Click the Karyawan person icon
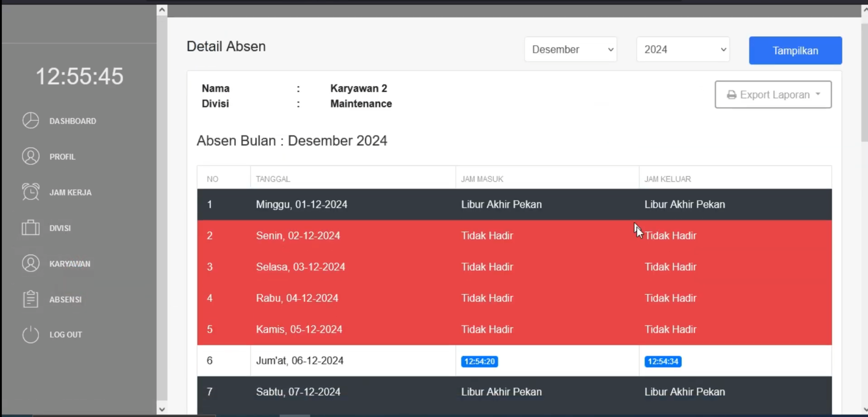 click(x=31, y=264)
